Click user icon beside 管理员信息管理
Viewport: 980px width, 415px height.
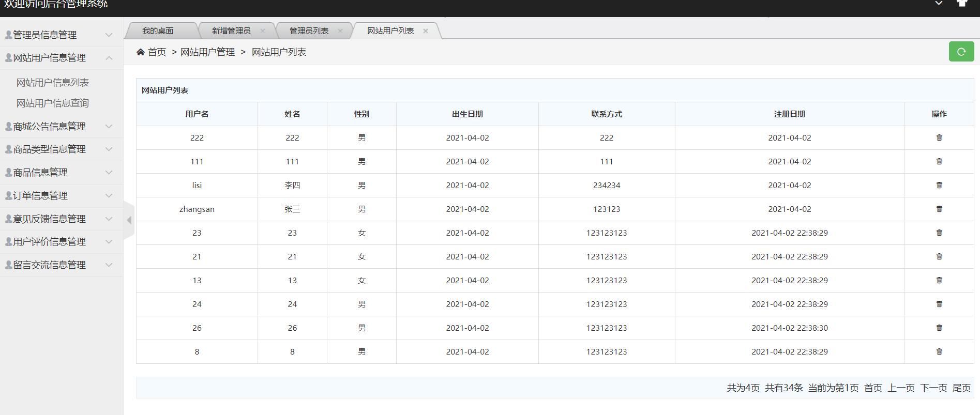8,35
